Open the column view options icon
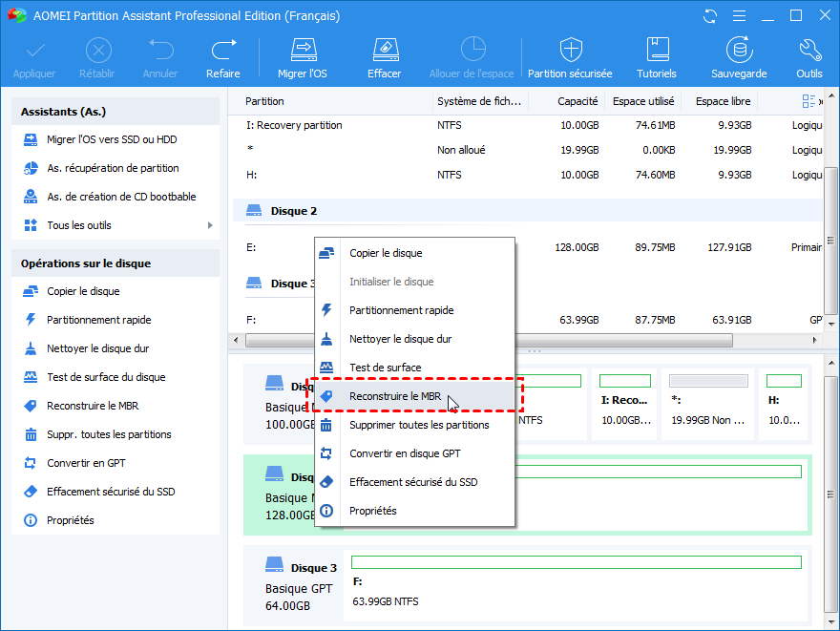The height and width of the screenshot is (631, 840). (x=809, y=101)
